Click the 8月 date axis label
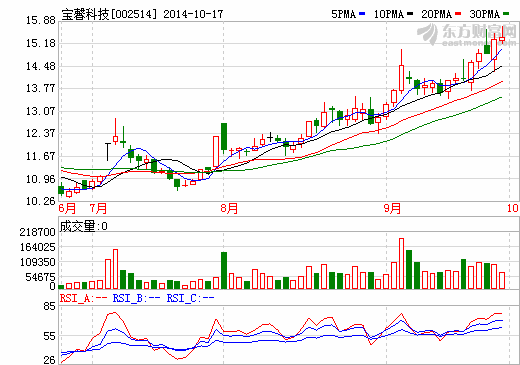520x365 pixels. point(229,209)
